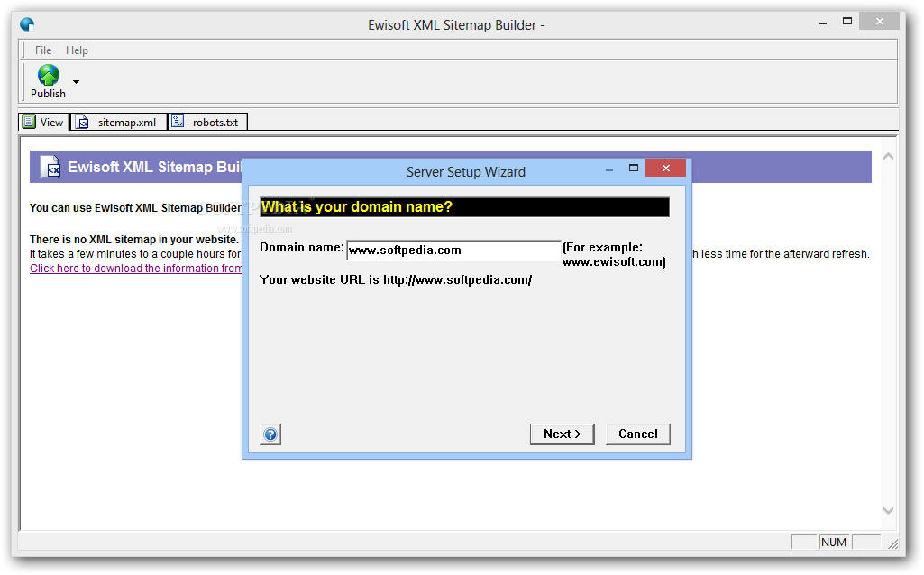This screenshot has width=924, height=575.
Task: Close the Ewisoft XML Sitemap Builder window
Action: pyautogui.click(x=879, y=22)
